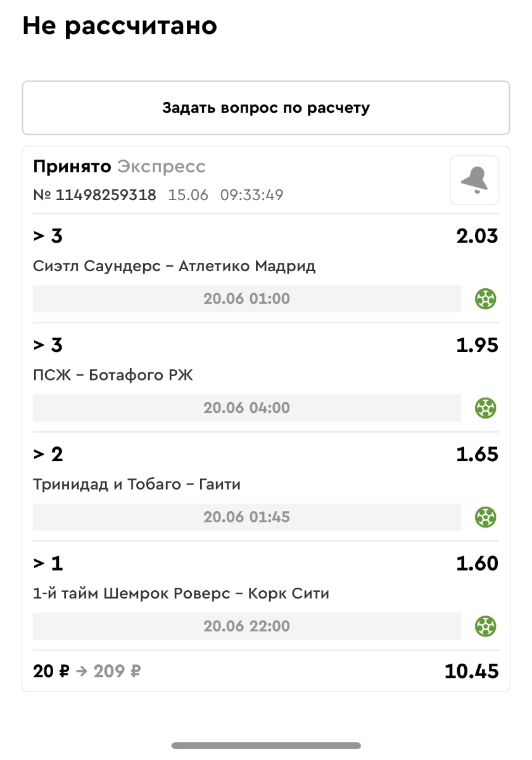Tap the 20.06 22:00 match time bar
Viewport: 532px width, 760px height.
coord(246,626)
